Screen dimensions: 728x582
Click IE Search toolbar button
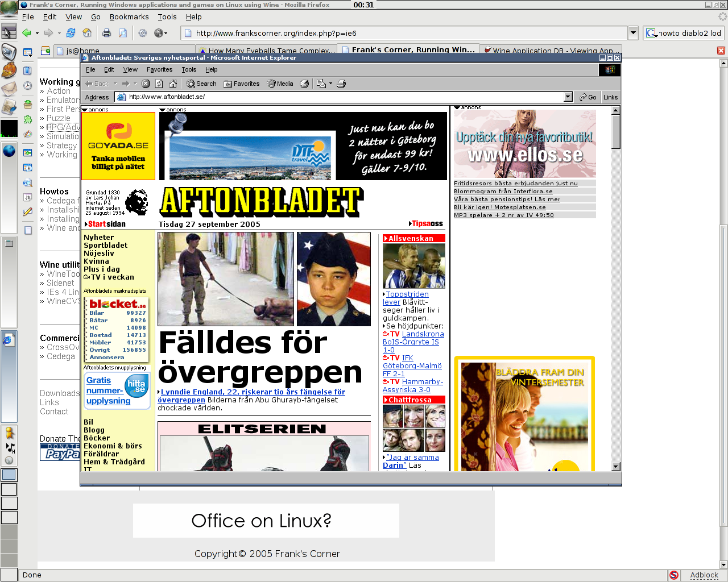201,84
